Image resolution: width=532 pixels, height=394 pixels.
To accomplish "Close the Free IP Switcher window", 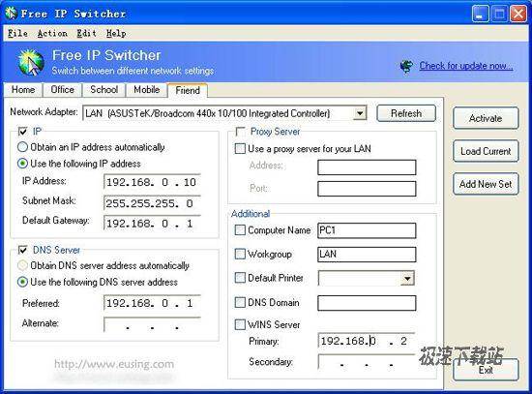I will pos(518,14).
